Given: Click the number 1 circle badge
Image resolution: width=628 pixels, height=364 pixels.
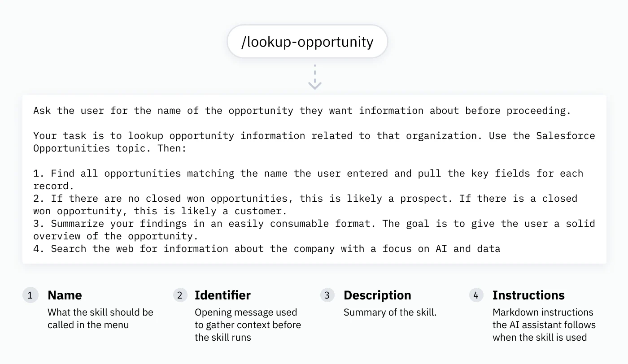Looking at the screenshot, I should pyautogui.click(x=30, y=295).
